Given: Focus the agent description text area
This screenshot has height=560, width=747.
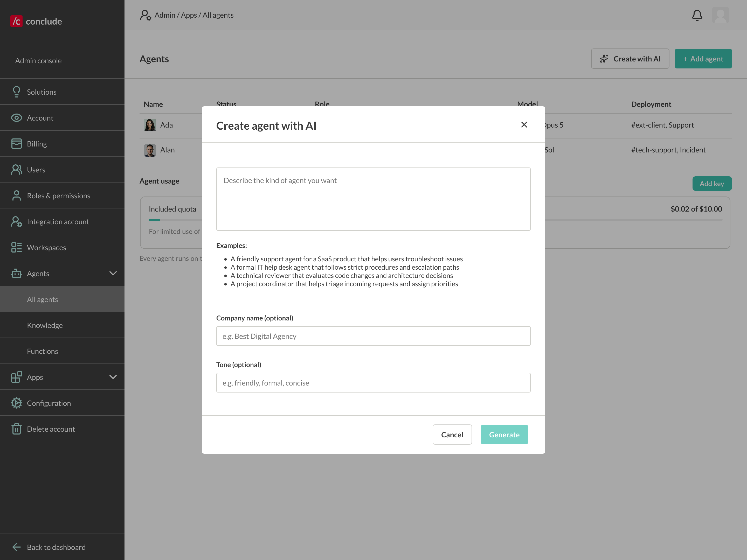Looking at the screenshot, I should (x=373, y=199).
